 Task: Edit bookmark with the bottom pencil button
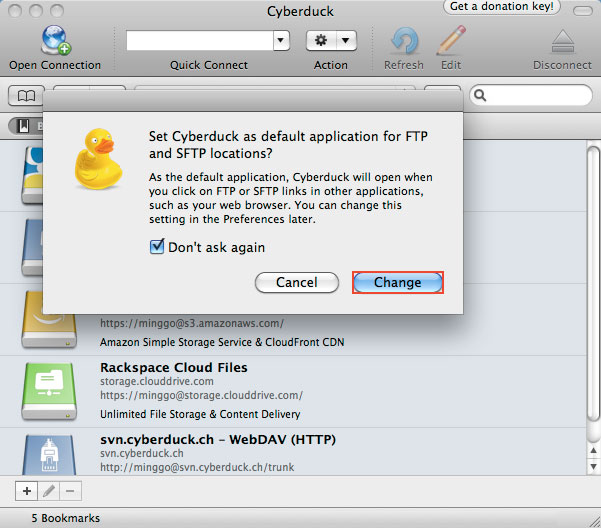(49, 491)
